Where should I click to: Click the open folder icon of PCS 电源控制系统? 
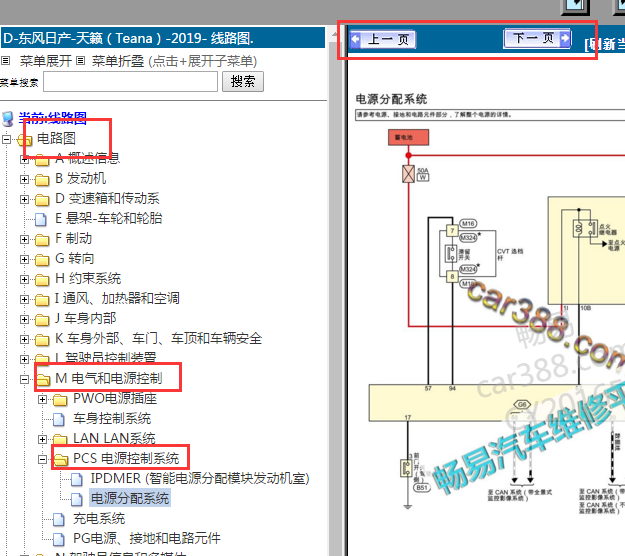tap(61, 460)
